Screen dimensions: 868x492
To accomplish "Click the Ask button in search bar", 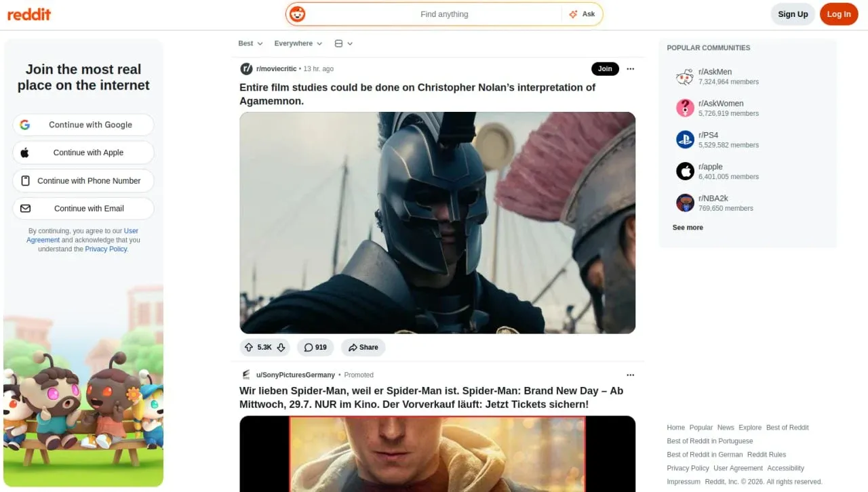I will (582, 14).
